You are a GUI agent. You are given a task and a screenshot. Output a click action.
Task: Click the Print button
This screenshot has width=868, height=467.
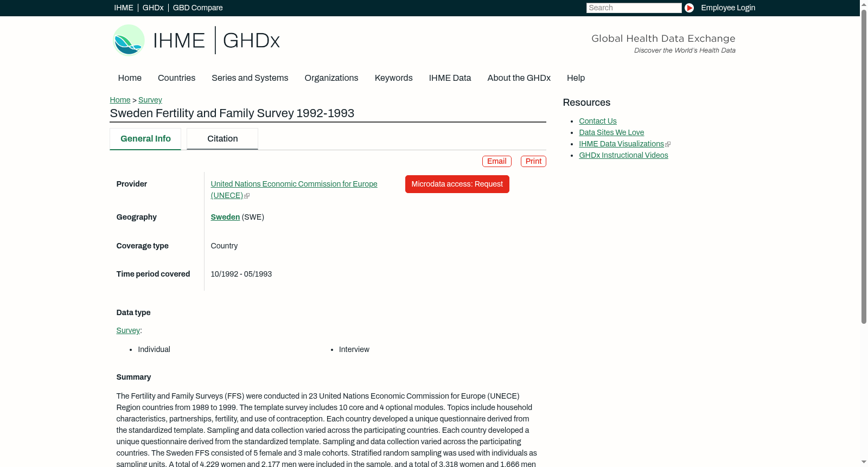[x=533, y=161]
